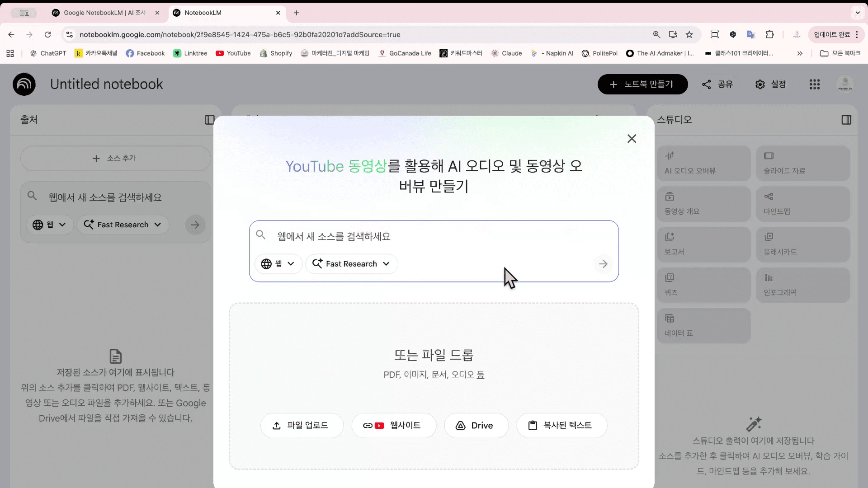Collapse the sources panel
The height and width of the screenshot is (488, 868).
pyautogui.click(x=209, y=120)
